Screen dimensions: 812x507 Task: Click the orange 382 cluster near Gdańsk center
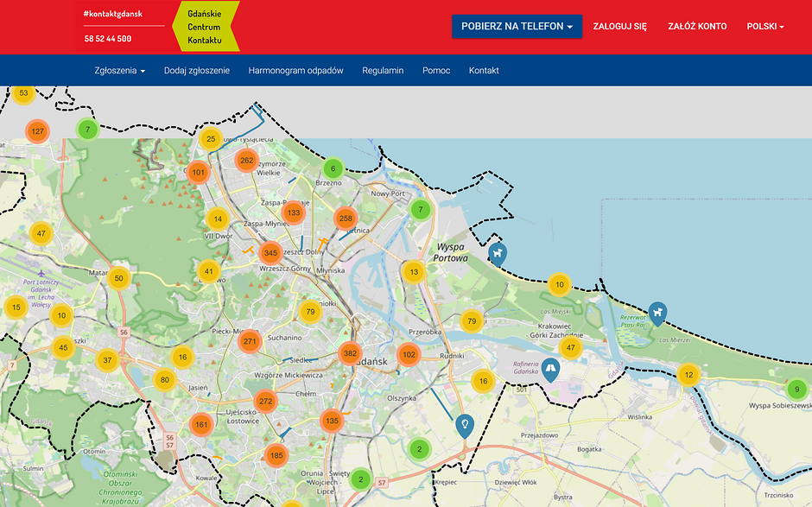coord(351,352)
